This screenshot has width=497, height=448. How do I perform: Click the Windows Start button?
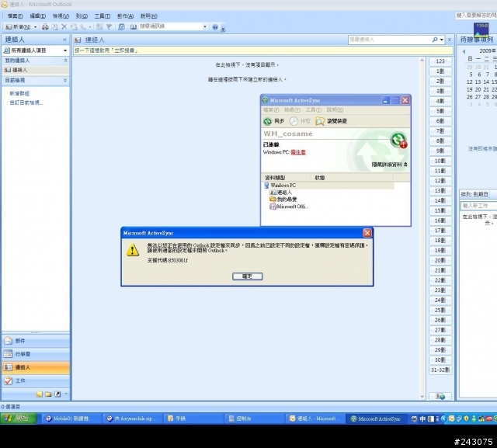(19, 418)
